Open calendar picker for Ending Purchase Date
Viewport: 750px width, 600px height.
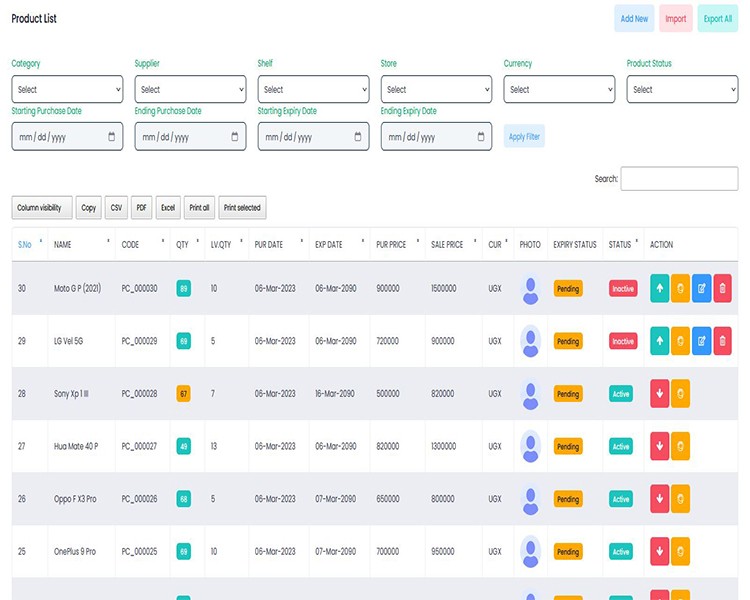[234, 137]
